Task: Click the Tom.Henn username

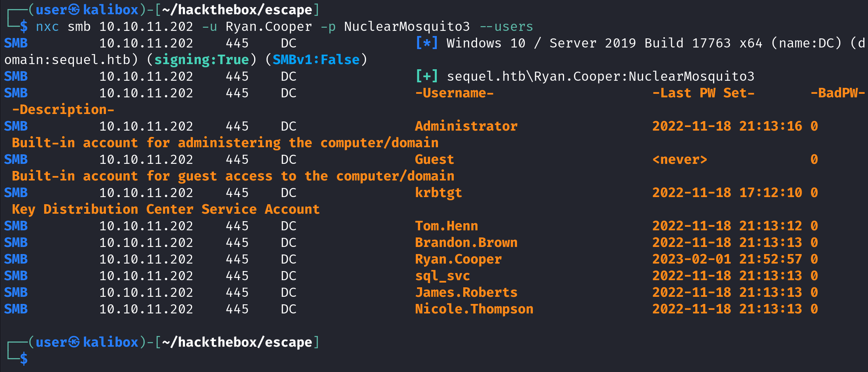Action: click(x=446, y=226)
